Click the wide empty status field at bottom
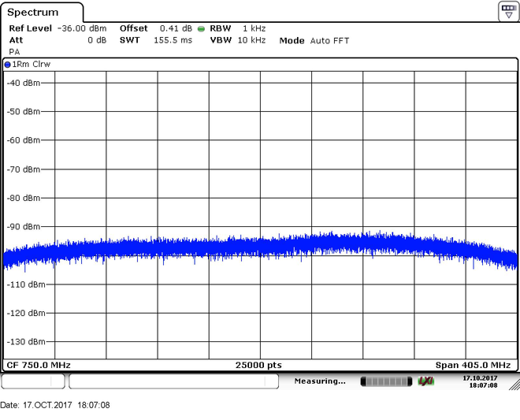 (x=173, y=381)
